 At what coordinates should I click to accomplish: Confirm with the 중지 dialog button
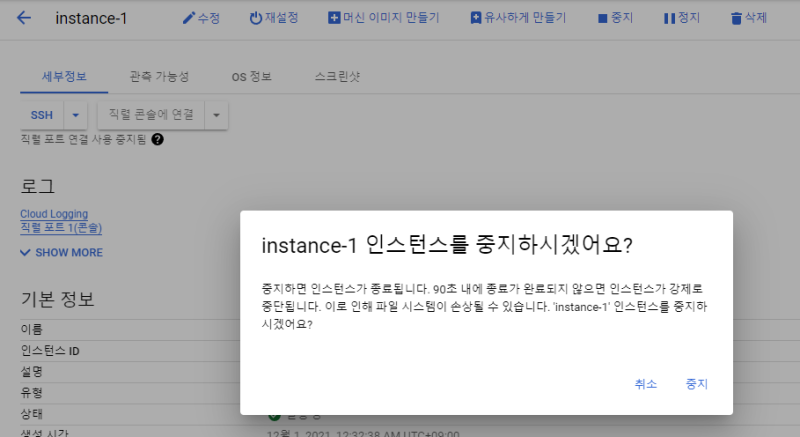click(x=696, y=384)
